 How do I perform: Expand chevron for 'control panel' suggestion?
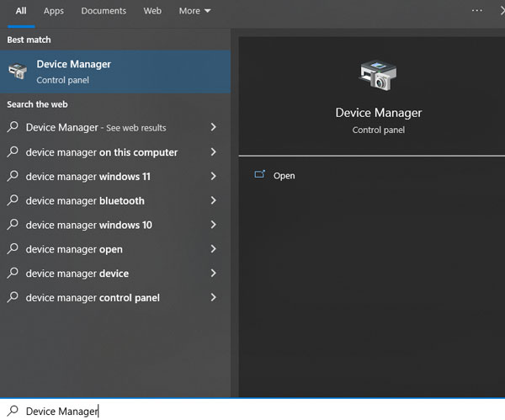(x=213, y=297)
